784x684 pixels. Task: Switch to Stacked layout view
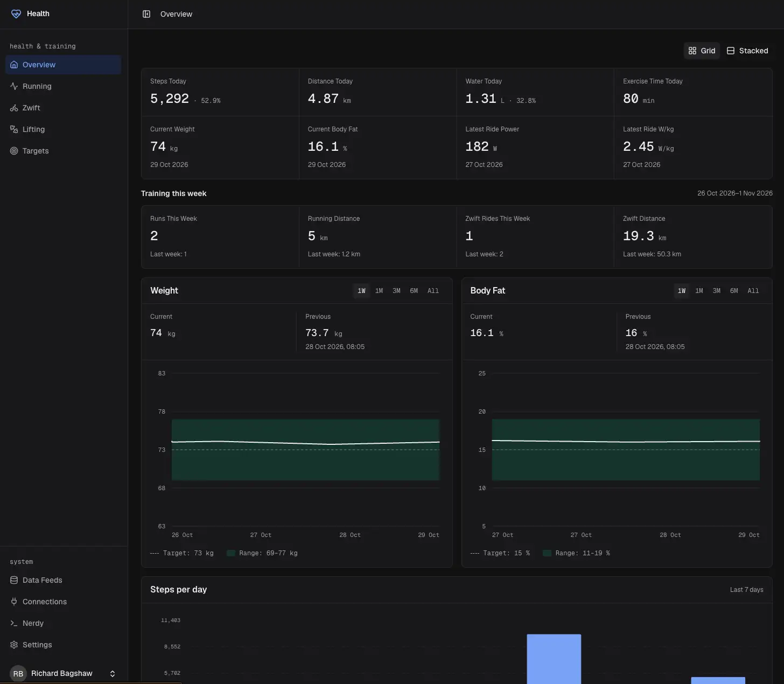pyautogui.click(x=747, y=51)
